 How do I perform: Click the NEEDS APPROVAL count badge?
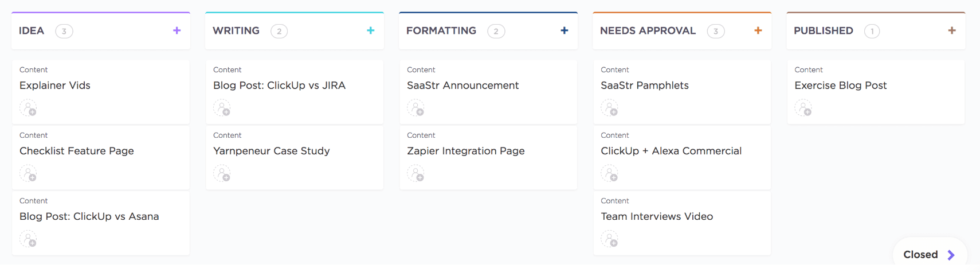(x=715, y=31)
